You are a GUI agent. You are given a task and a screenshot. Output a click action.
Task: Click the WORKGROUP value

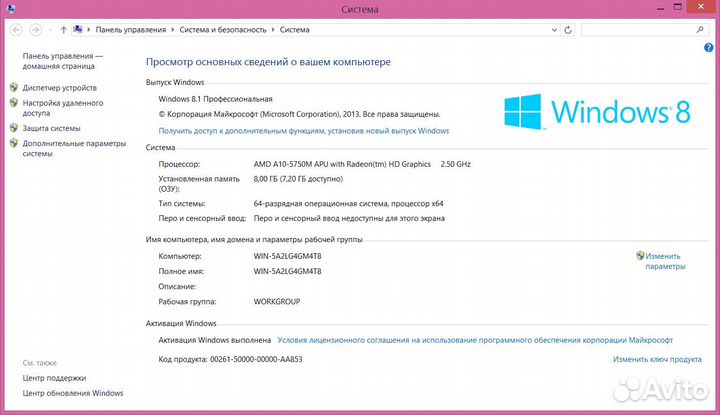pos(276,302)
